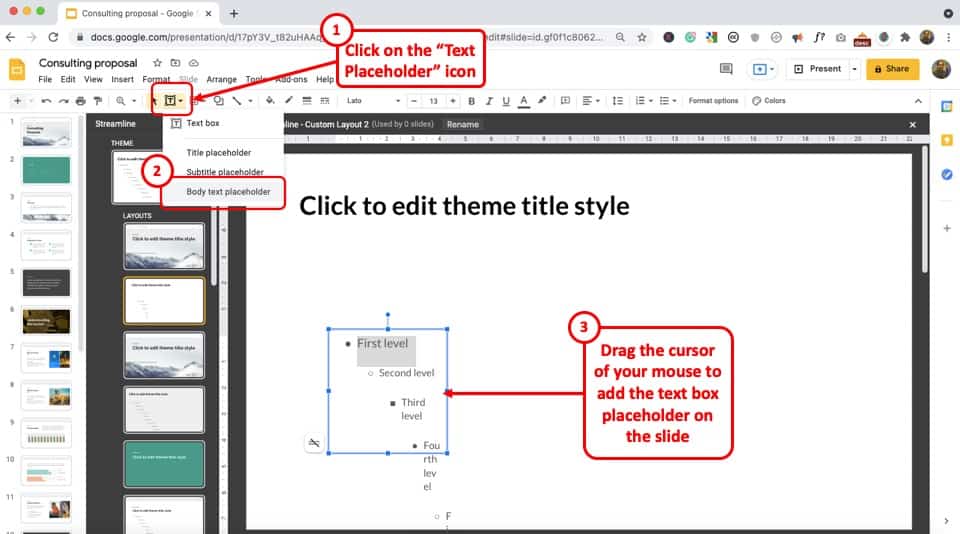Undo the last action
Viewport: 960px width, 534px height.
coord(46,100)
